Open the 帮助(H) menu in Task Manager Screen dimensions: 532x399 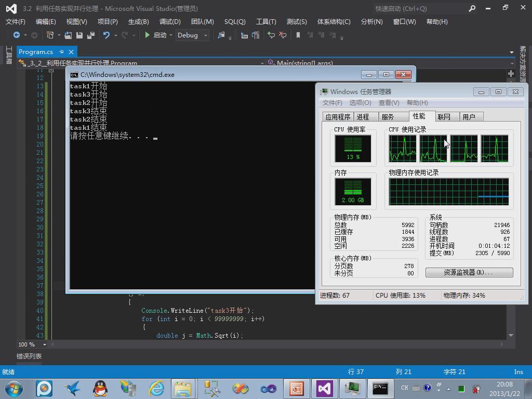click(x=417, y=102)
